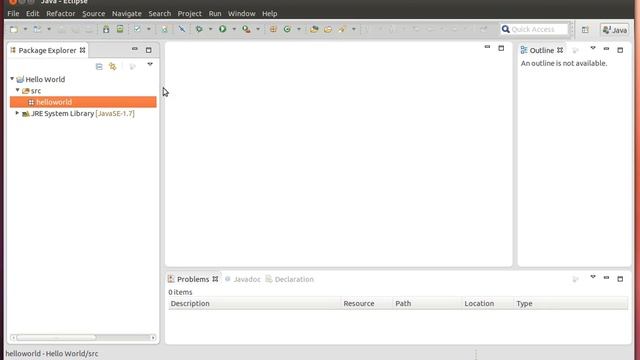Image resolution: width=640 pixels, height=360 pixels.
Task: Open the Search icon's dropdown arrow
Action: (x=353, y=29)
